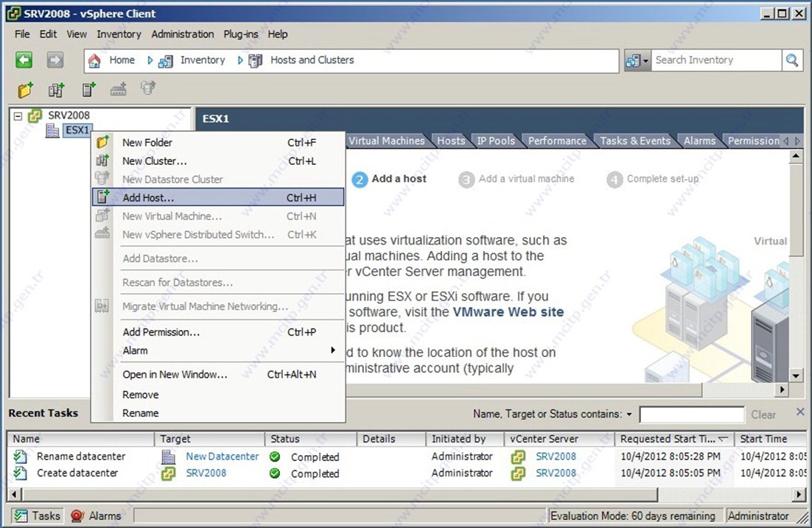Close the Recent Tasks panel
The height and width of the screenshot is (528, 812).
[x=800, y=412]
